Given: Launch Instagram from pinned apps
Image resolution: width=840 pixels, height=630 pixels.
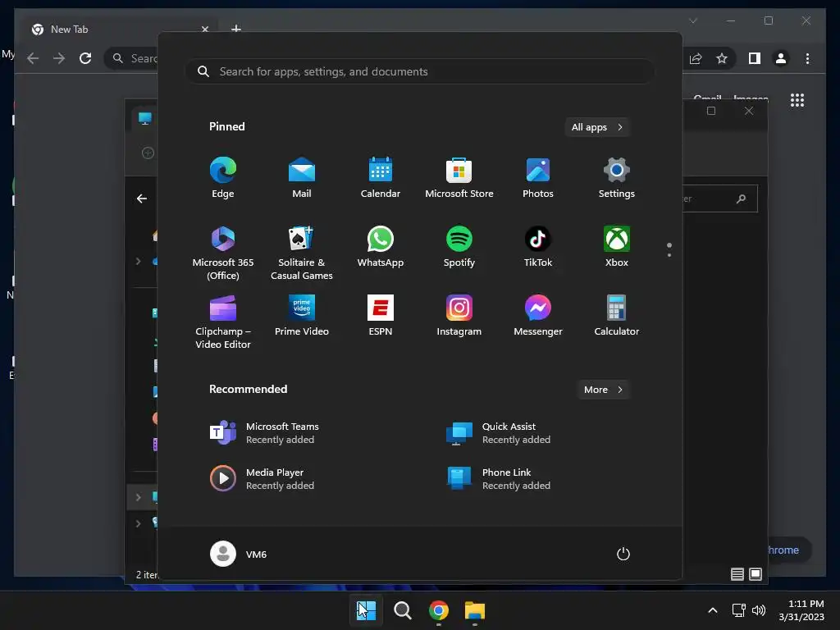Looking at the screenshot, I should tap(459, 316).
